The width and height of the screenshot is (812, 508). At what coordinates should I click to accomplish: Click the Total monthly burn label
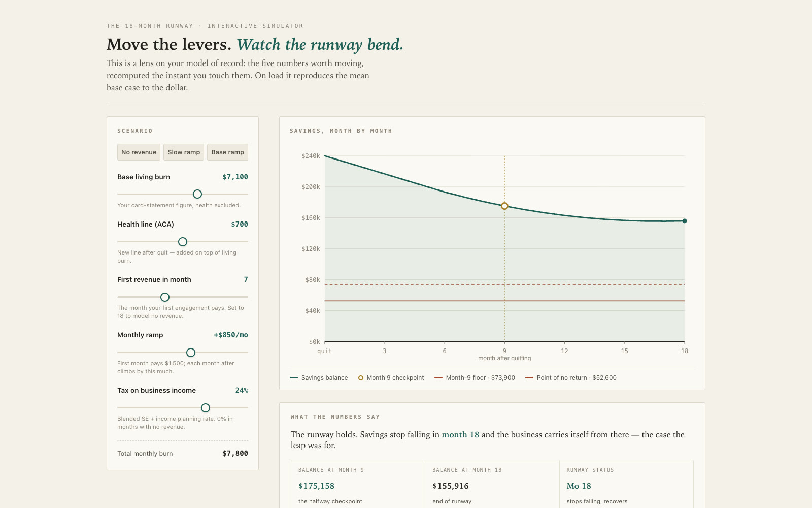click(145, 454)
